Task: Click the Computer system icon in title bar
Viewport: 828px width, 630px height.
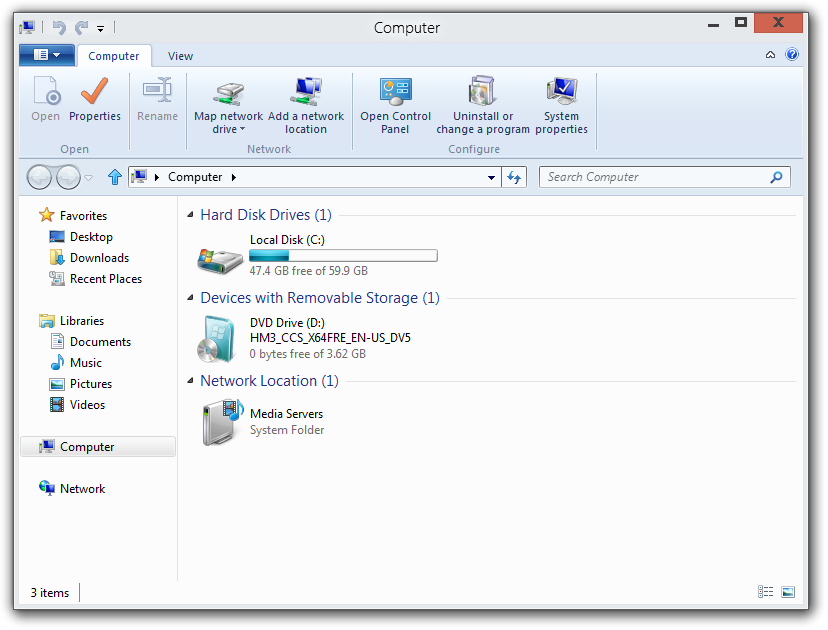Action: pos(27,27)
